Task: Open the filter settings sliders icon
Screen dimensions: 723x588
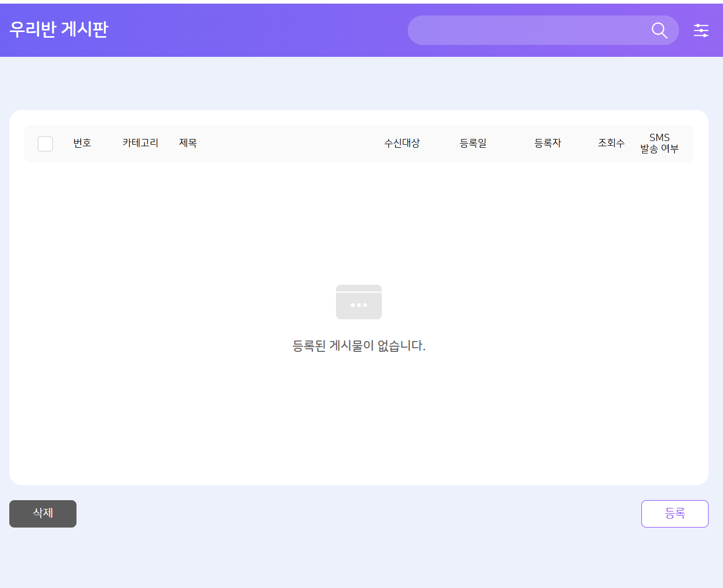Action: (x=701, y=30)
